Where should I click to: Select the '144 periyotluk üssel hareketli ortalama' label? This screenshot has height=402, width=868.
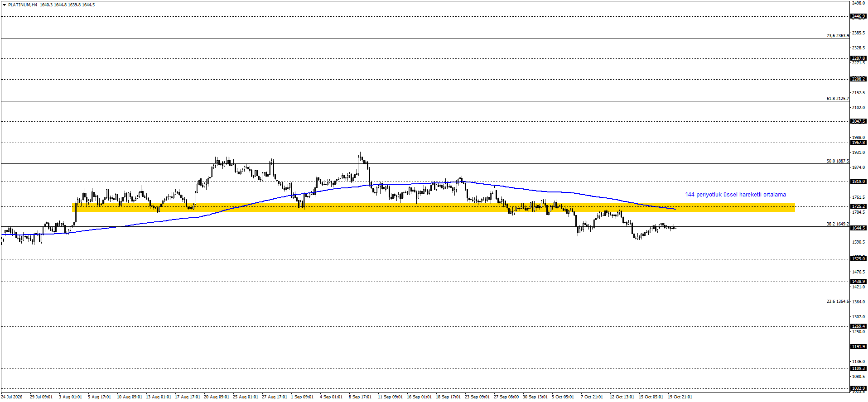coord(735,195)
